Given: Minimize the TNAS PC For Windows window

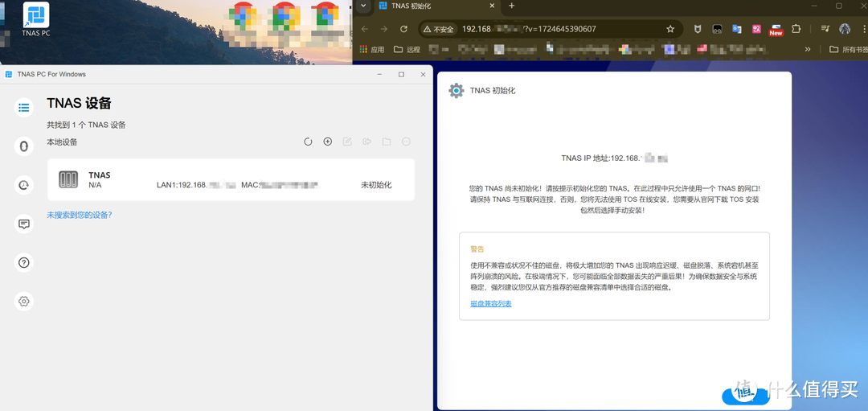Looking at the screenshot, I should 379,74.
